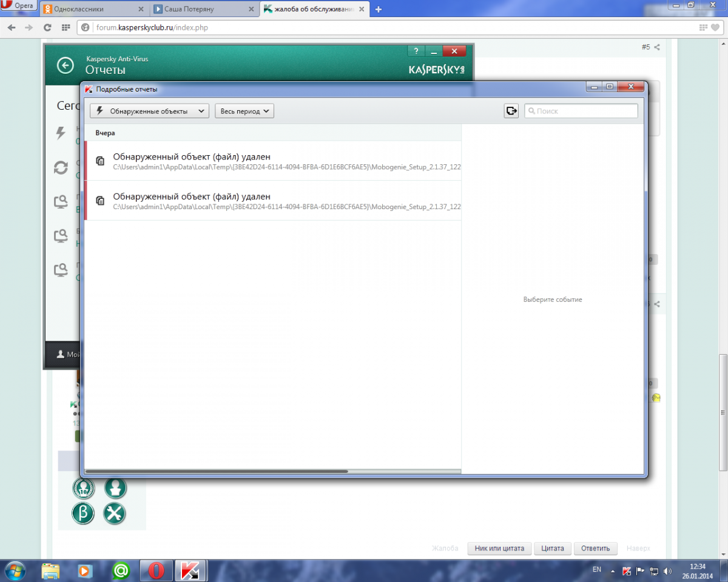Click the 'Жалоба' link
The width and height of the screenshot is (728, 582).
coord(445,548)
